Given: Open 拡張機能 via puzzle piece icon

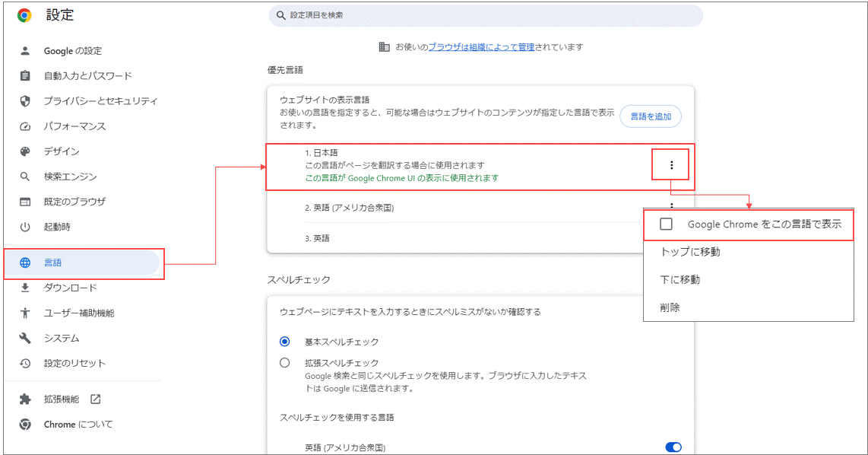Looking at the screenshot, I should [x=25, y=399].
